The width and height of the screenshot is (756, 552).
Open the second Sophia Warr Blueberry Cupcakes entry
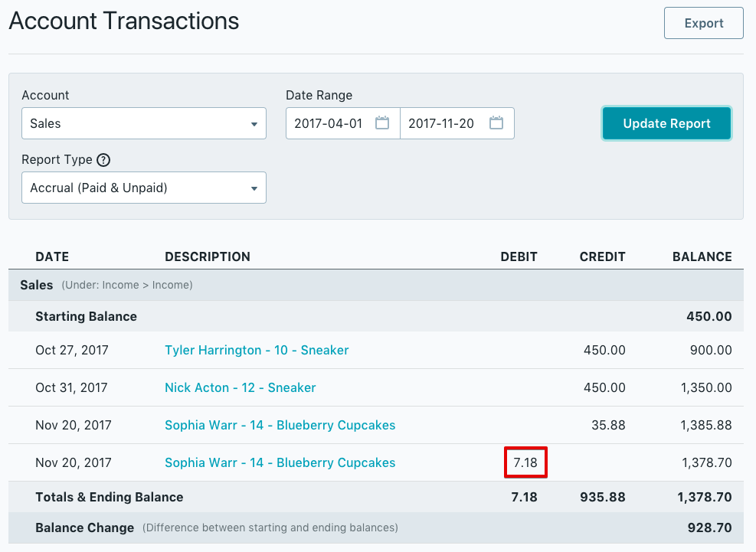pos(280,462)
